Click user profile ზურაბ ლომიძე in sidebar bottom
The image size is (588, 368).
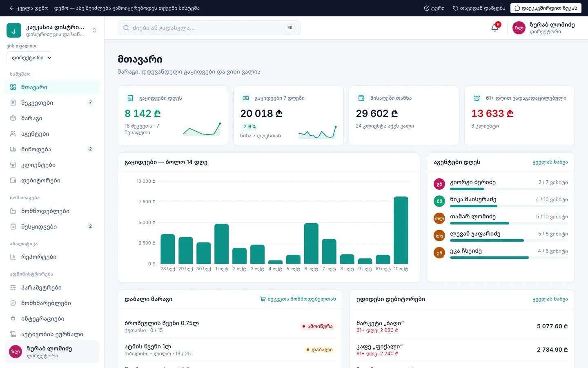pos(52,352)
